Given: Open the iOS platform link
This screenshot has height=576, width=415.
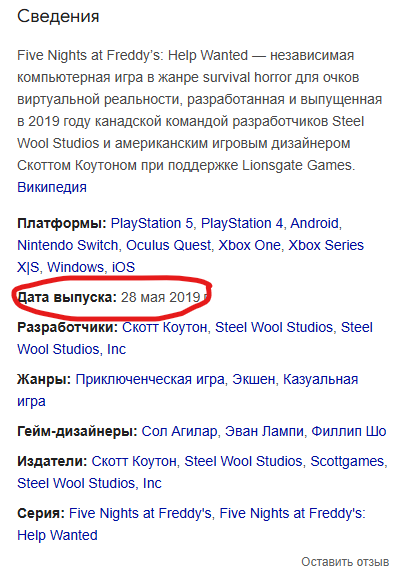Looking at the screenshot, I should click(123, 267).
